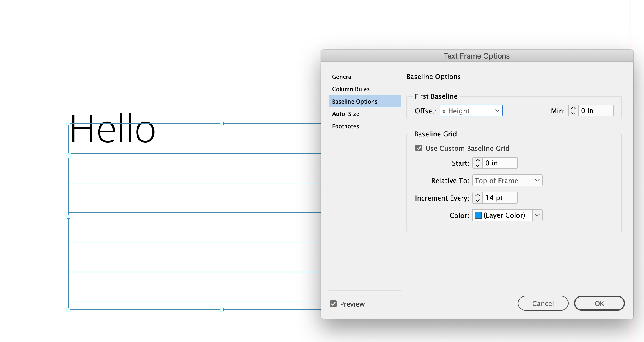Increase the Min value using the up arrow
This screenshot has height=342, width=644.
point(573,108)
